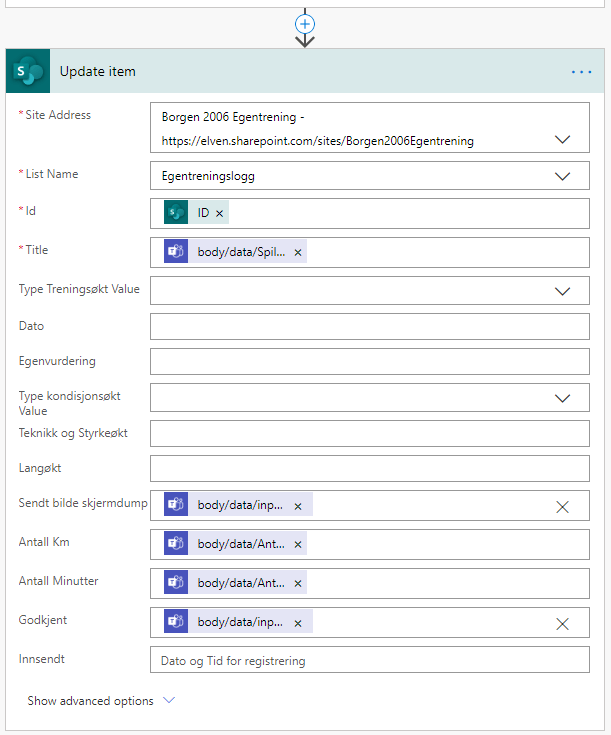Click the plus insert step icon
Screen dimensions: 611x735
click(306, 23)
